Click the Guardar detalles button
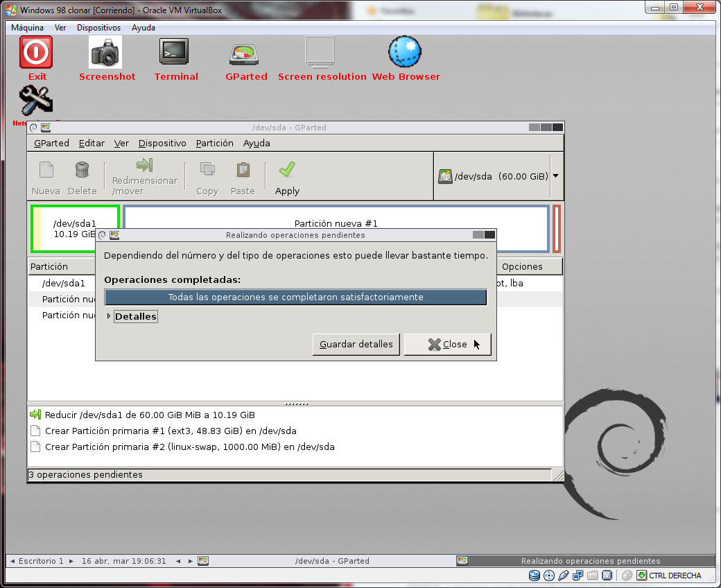Image resolution: width=721 pixels, height=588 pixels. pyautogui.click(x=356, y=345)
